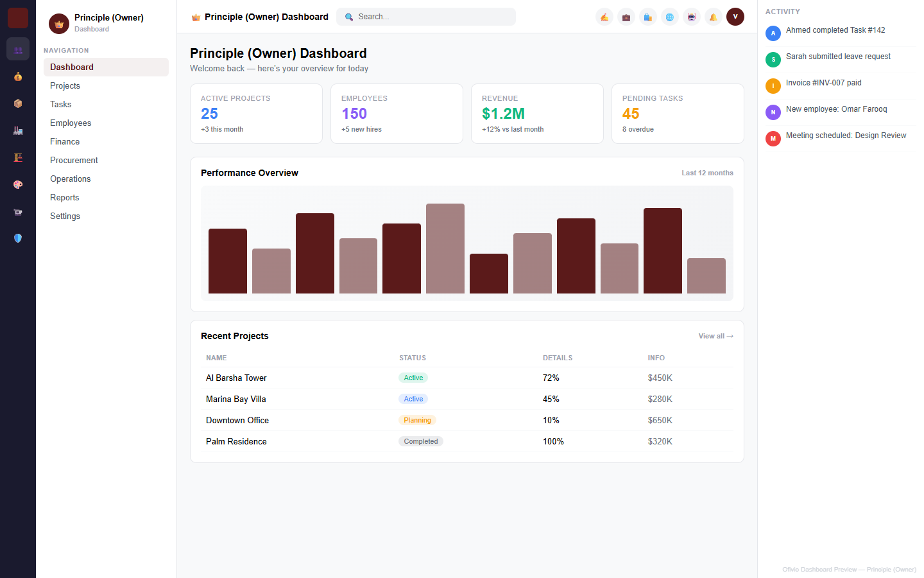Open the package box icon in the rail
Image resolution: width=924 pixels, height=578 pixels.
coord(18,103)
